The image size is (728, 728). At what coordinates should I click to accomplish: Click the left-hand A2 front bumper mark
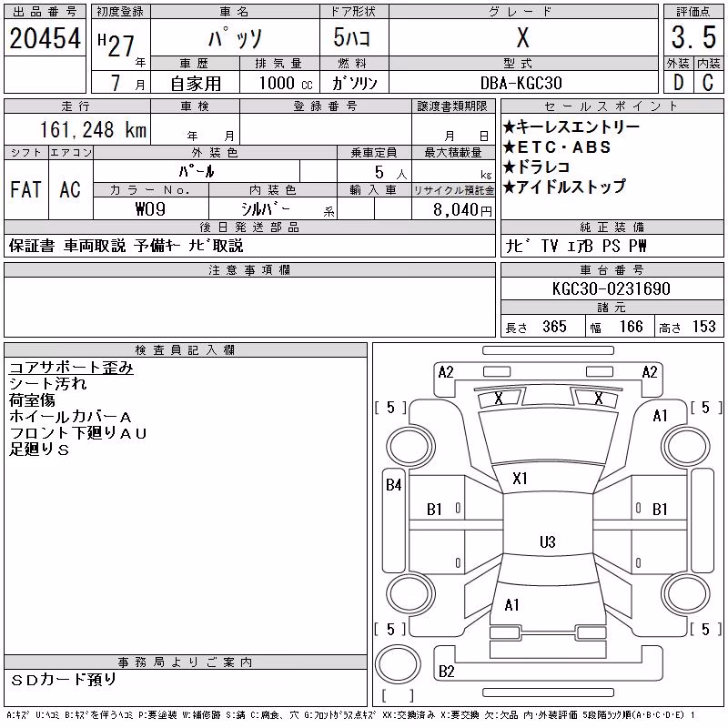tap(446, 372)
